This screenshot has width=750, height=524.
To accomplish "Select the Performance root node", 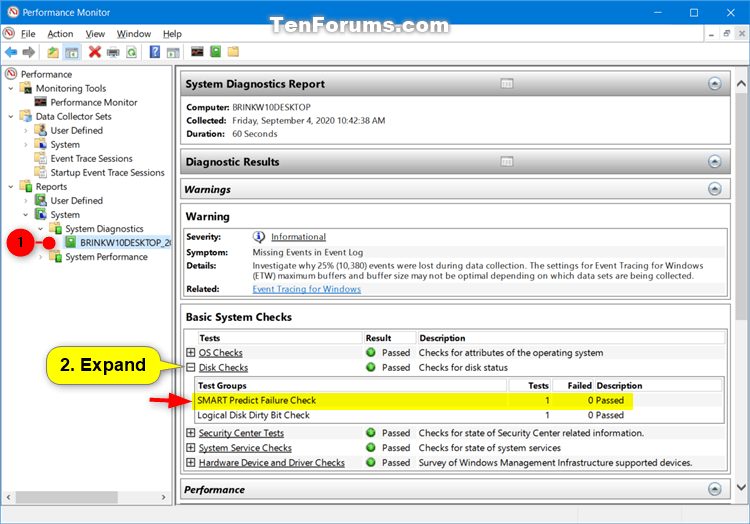I will [46, 74].
